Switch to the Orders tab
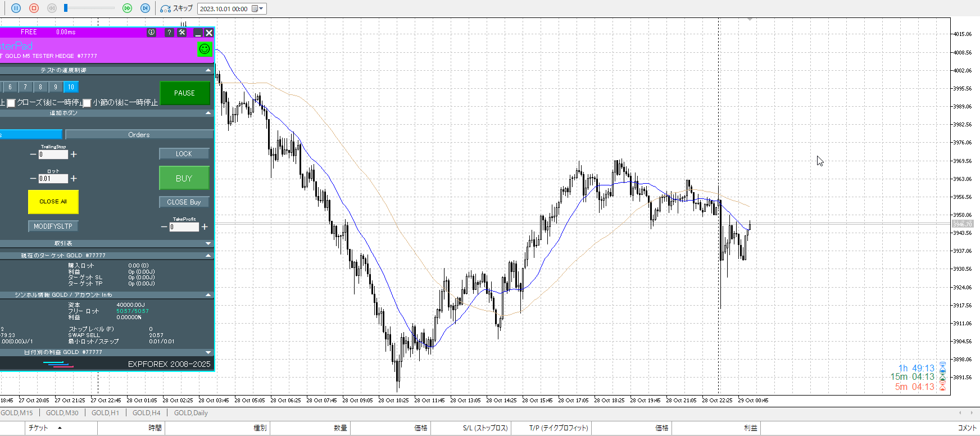Viewport: 980px width, 436px height. (139, 135)
